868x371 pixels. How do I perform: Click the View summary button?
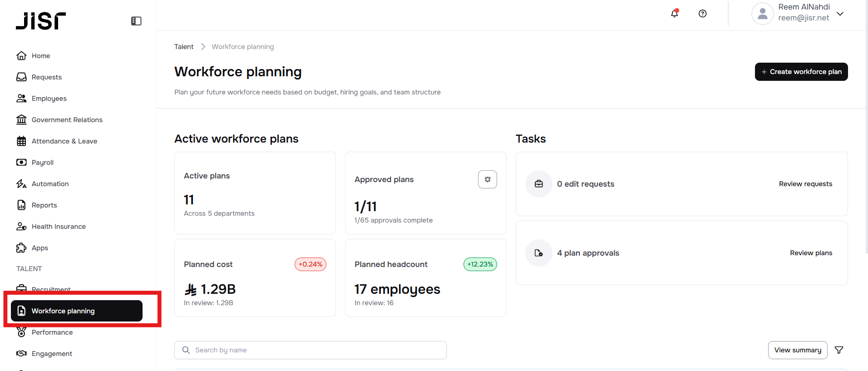[797, 350]
